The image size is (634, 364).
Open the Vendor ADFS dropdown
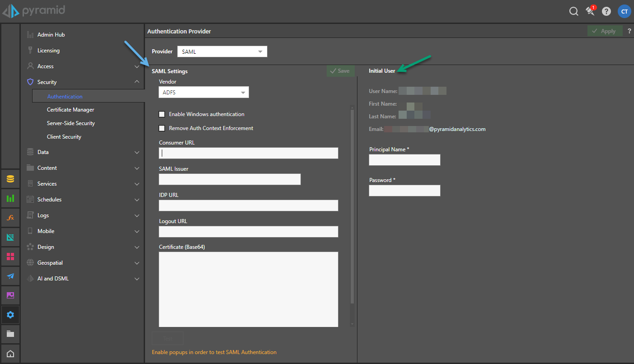pos(203,93)
